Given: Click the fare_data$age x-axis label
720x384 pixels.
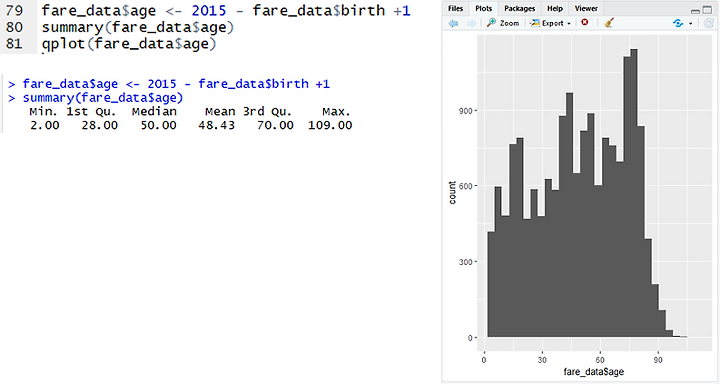Looking at the screenshot, I should pos(594,372).
